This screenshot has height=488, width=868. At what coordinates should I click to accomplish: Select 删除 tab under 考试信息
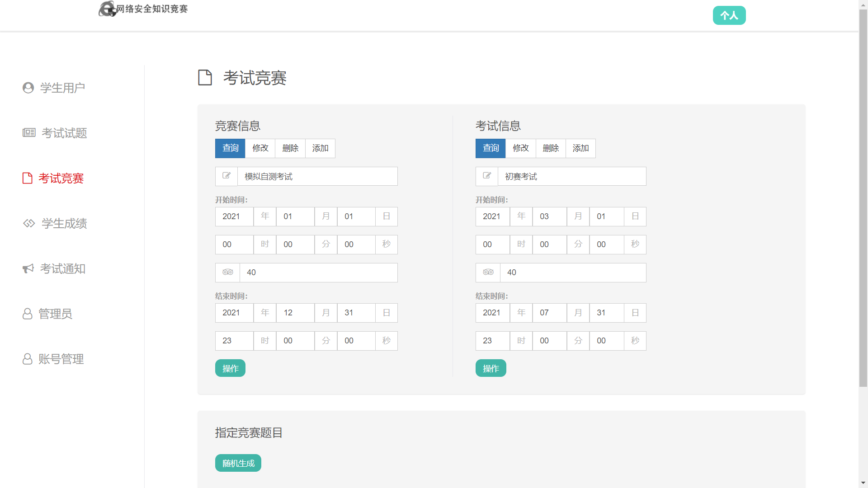click(550, 148)
